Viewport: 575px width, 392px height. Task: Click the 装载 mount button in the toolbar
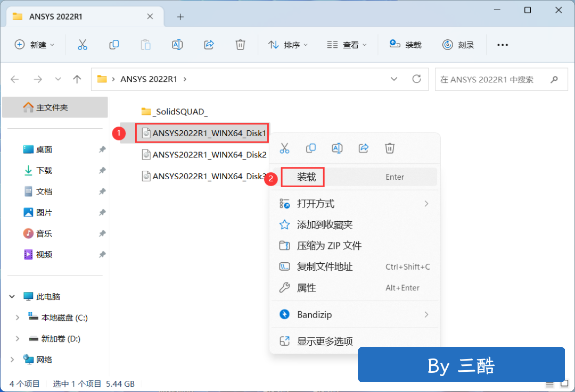click(405, 45)
